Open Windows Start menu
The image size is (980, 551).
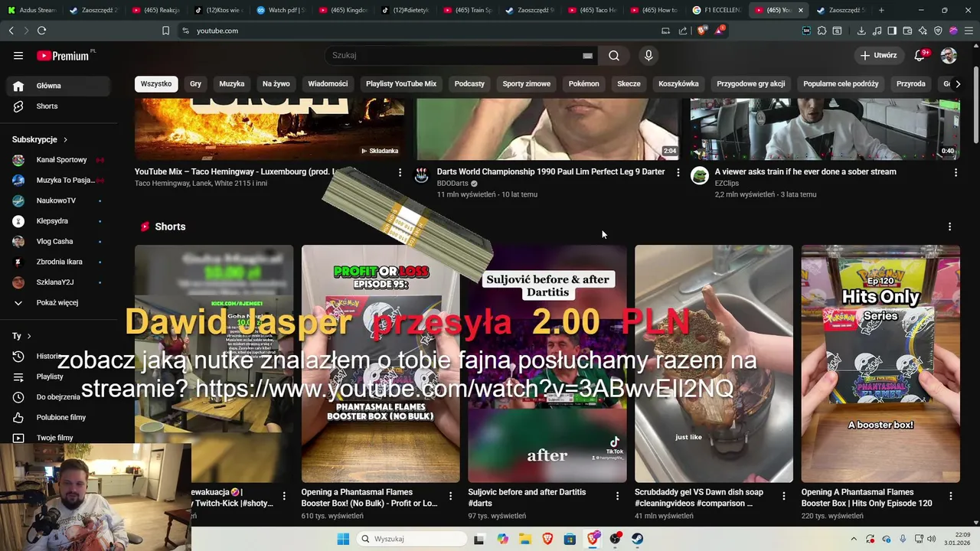(343, 539)
